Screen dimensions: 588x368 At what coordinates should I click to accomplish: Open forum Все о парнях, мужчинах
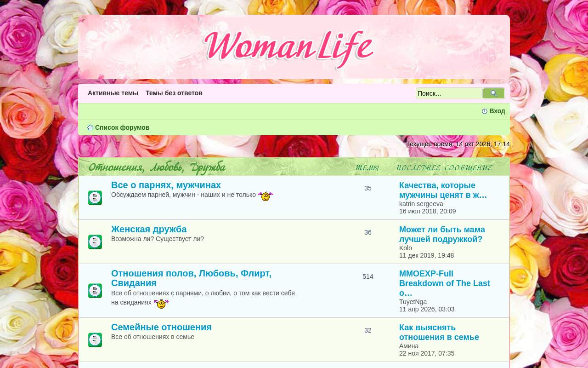pos(166,185)
